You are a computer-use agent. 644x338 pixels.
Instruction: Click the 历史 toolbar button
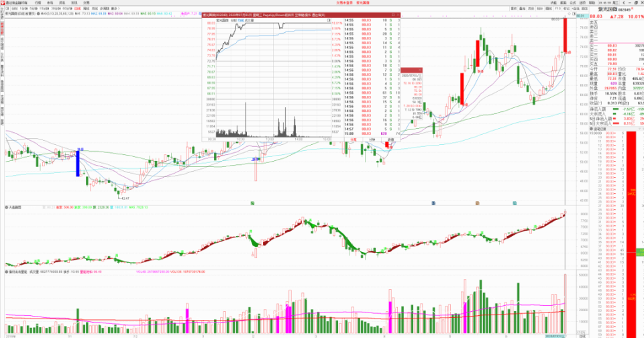[531, 9]
